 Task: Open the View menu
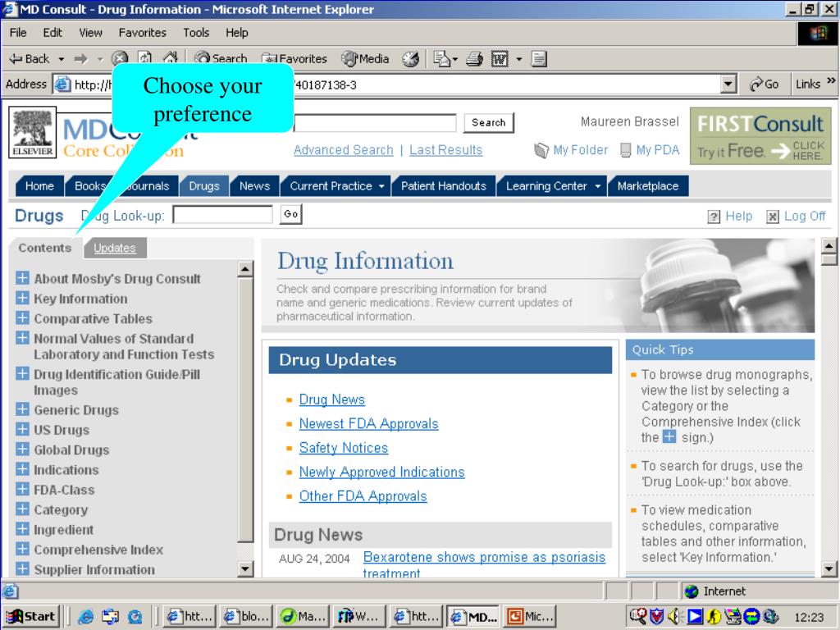tap(90, 33)
